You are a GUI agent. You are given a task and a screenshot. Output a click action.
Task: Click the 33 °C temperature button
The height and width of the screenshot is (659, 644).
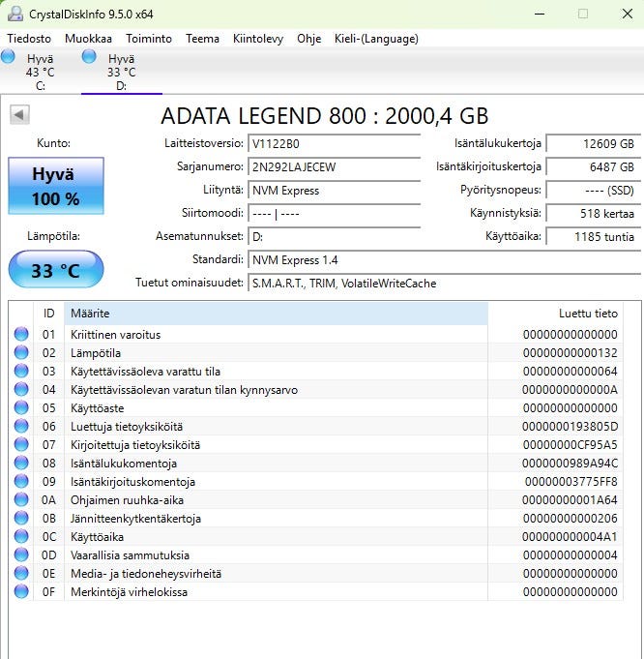coord(55,270)
